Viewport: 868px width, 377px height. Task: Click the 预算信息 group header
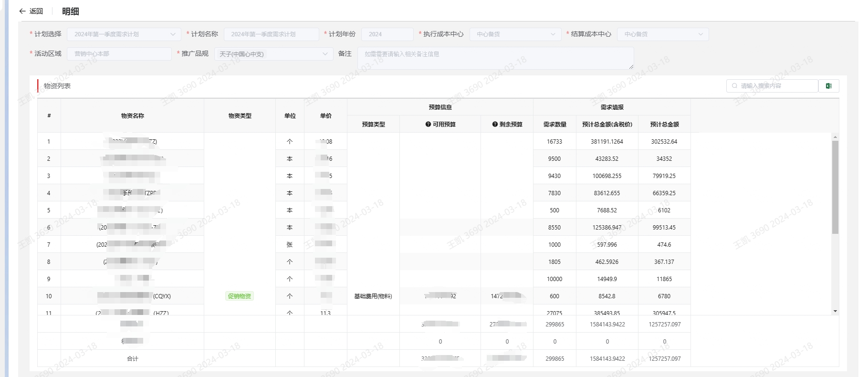click(x=440, y=107)
